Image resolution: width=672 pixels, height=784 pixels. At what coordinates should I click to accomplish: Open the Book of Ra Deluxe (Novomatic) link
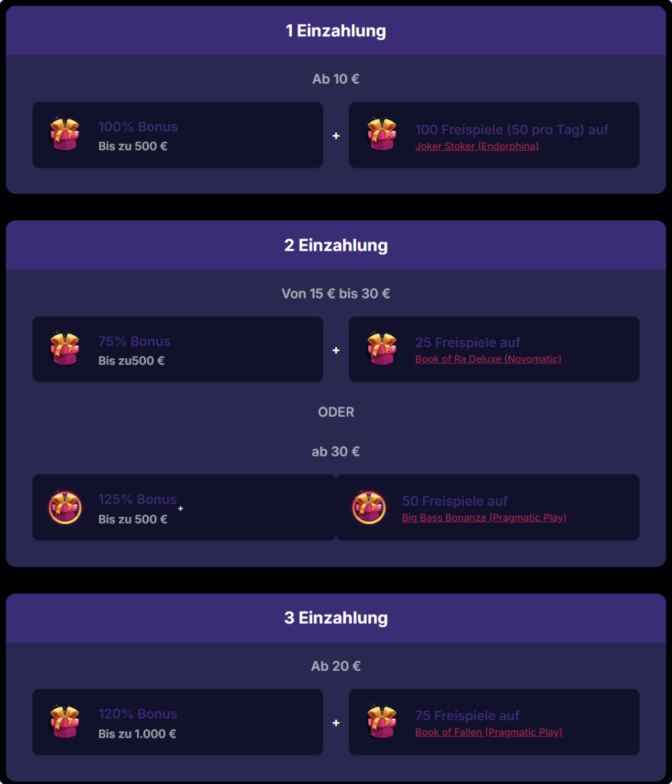(488, 359)
